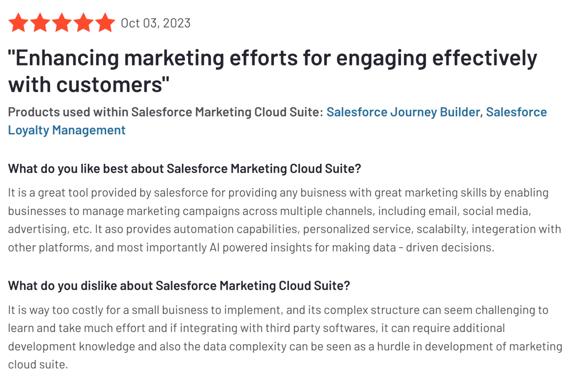Click the first orange rating star
Image resolution: width=588 pixels, height=382 pixels.
[18, 23]
